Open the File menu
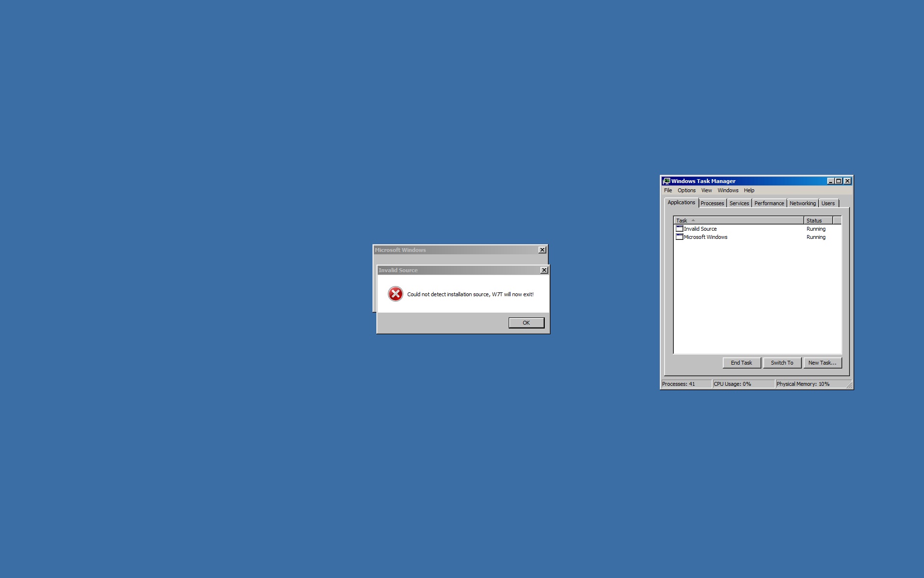 [x=668, y=190]
